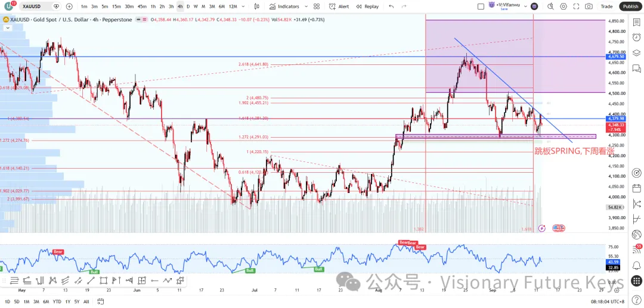The image size is (644, 308).
Task: Take a chart snapshot with camera icon
Action: (589, 7)
